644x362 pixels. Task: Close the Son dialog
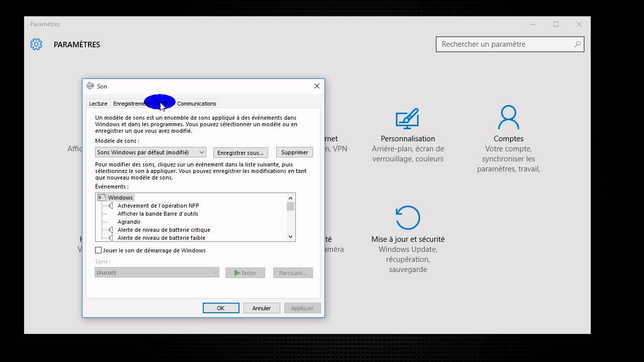click(x=317, y=86)
